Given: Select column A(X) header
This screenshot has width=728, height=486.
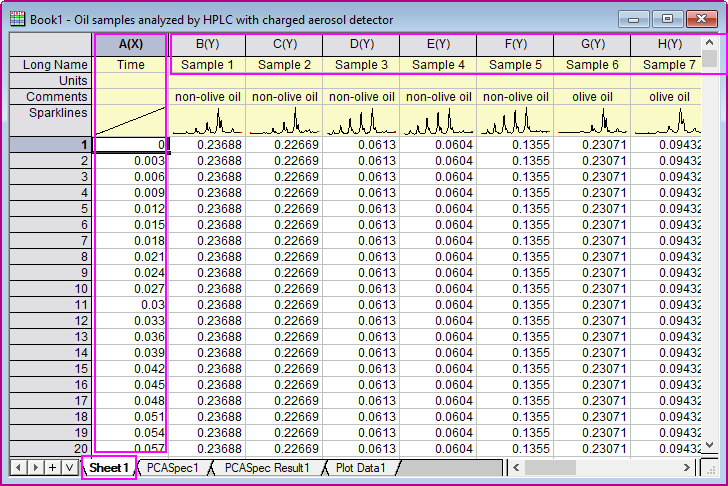Looking at the screenshot, I should point(130,45).
